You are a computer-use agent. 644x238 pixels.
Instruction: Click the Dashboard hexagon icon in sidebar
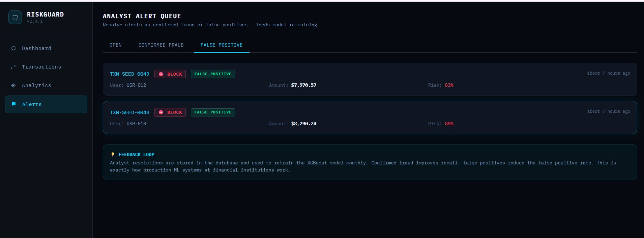(x=13, y=48)
